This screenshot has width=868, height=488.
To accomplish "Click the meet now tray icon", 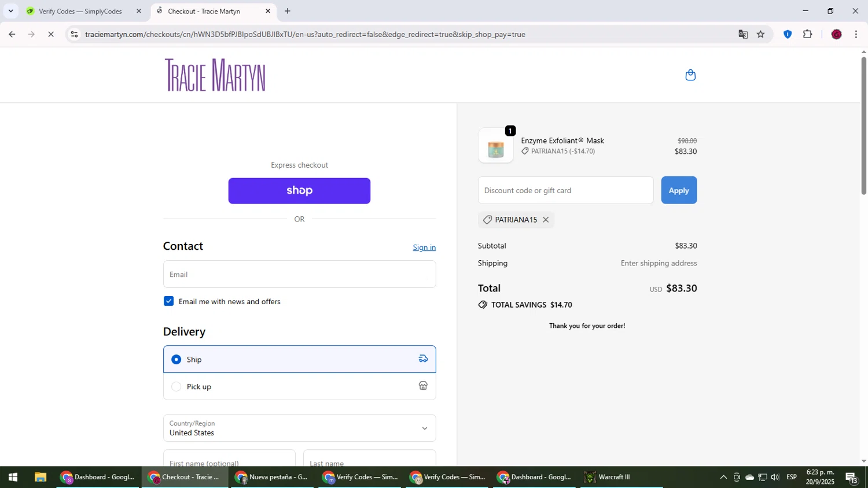I will pos(736,477).
